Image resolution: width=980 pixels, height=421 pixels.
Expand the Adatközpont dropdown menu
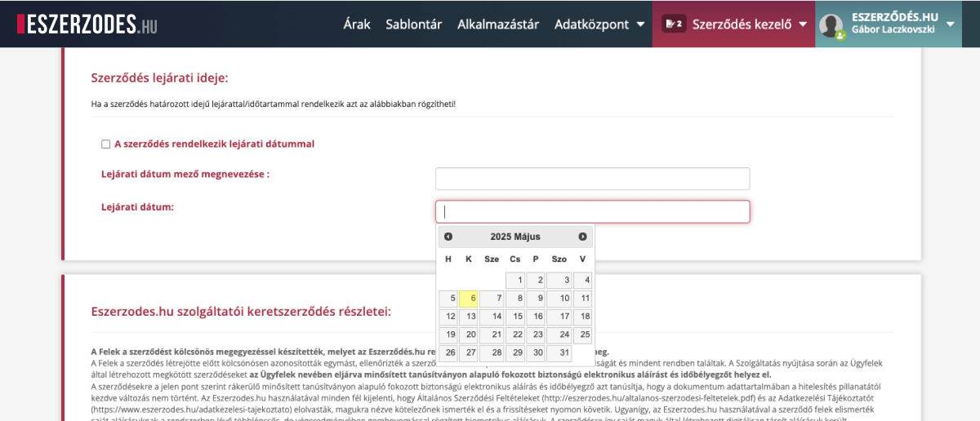(599, 24)
